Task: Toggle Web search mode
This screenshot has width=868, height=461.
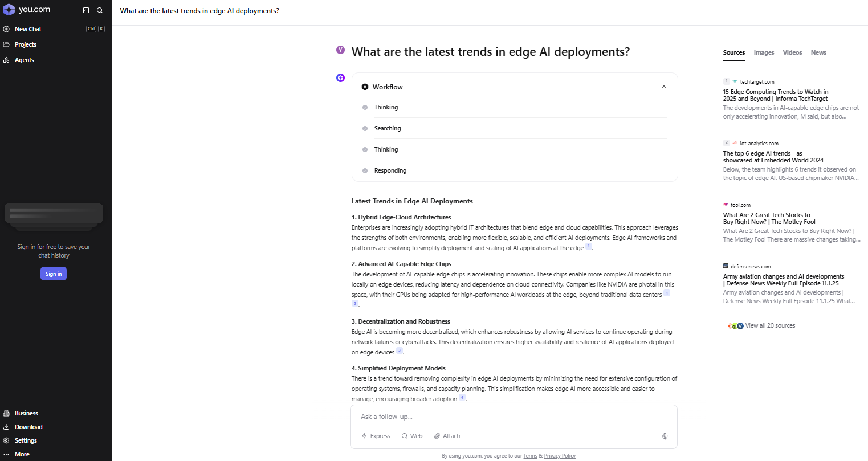Action: [x=412, y=436]
